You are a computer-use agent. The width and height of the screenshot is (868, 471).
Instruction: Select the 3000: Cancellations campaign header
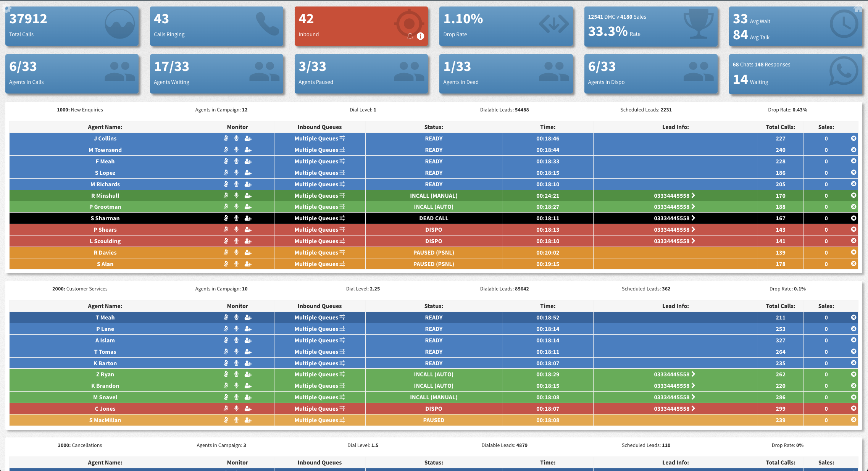tap(79, 445)
